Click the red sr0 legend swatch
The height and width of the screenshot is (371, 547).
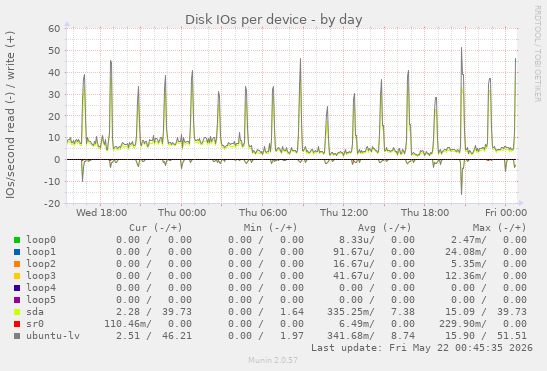coord(17,324)
